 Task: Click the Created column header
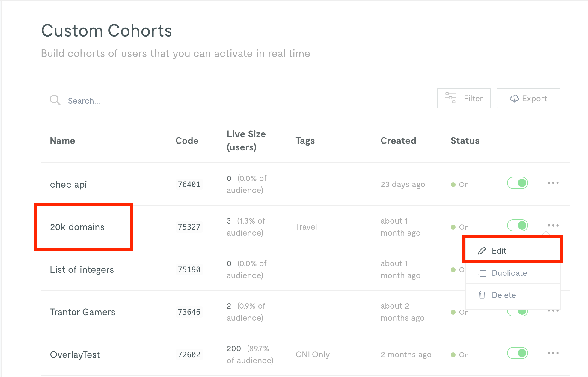coord(398,141)
